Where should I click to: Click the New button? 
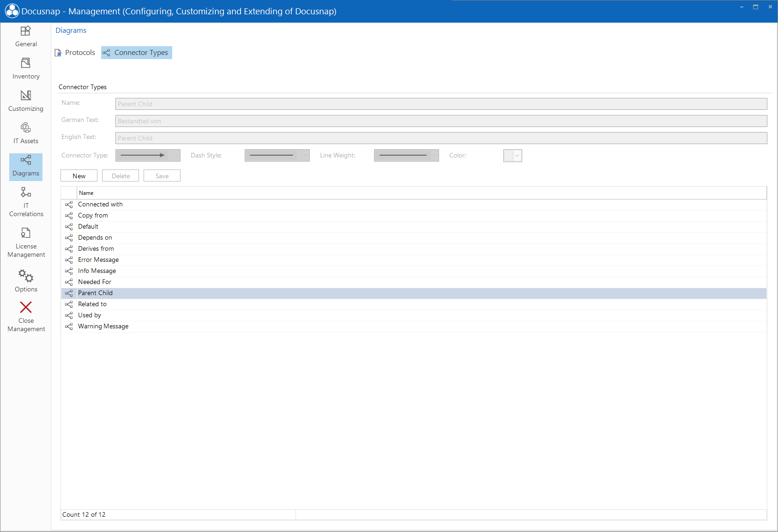tap(79, 176)
